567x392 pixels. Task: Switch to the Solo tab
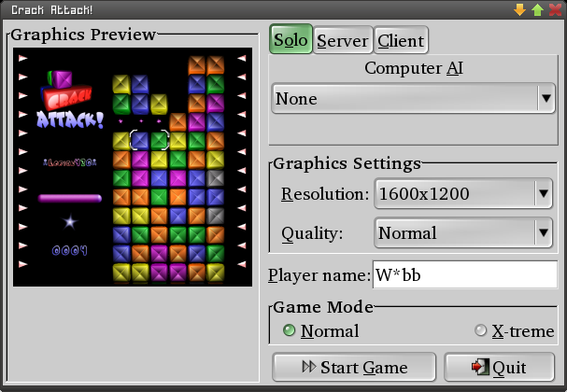click(291, 39)
